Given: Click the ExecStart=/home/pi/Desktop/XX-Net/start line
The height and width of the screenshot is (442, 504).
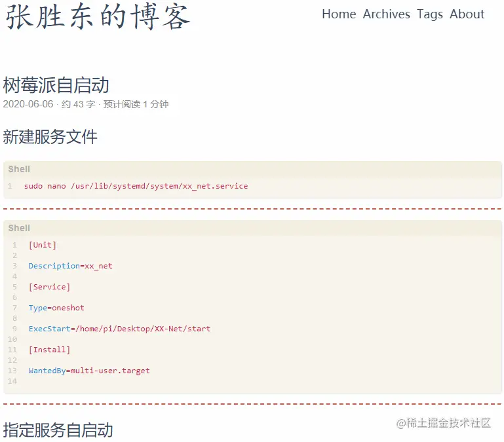Looking at the screenshot, I should coord(119,329).
